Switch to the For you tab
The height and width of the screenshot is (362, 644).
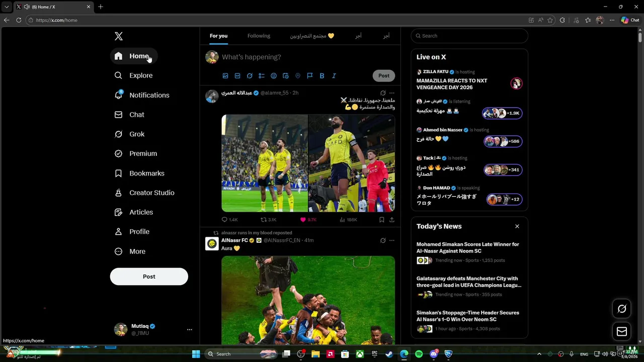pyautogui.click(x=218, y=36)
